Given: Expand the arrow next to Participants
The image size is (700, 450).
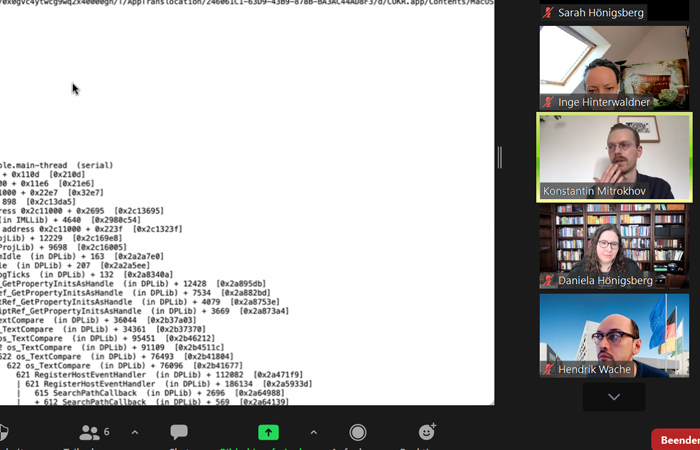Looking at the screenshot, I should [135, 432].
